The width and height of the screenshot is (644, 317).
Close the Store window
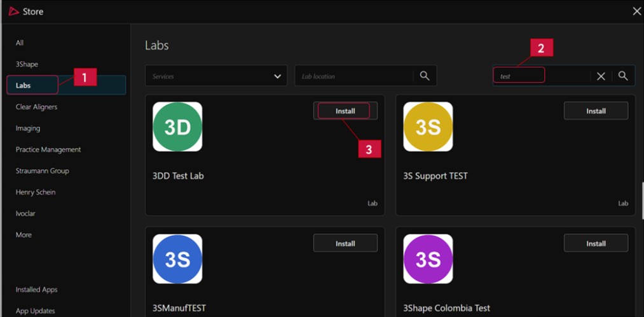click(636, 11)
